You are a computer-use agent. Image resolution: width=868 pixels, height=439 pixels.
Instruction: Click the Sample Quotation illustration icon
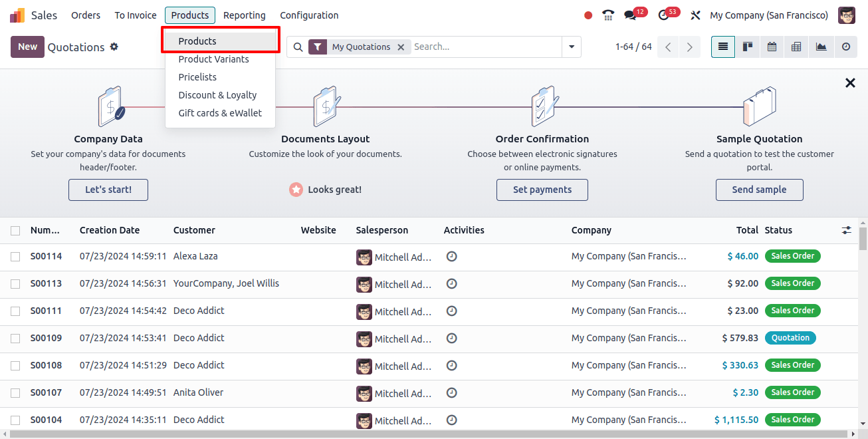[760, 106]
